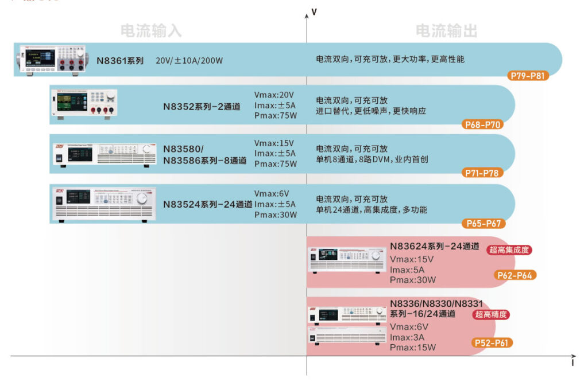The image size is (588, 386).
Task: Select the N8352 2-channel device photo
Action: pos(84,104)
